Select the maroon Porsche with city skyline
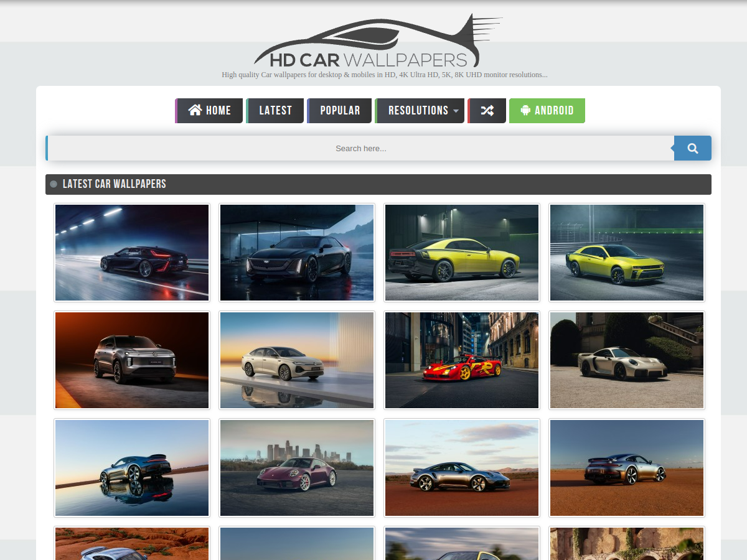 [297, 468]
